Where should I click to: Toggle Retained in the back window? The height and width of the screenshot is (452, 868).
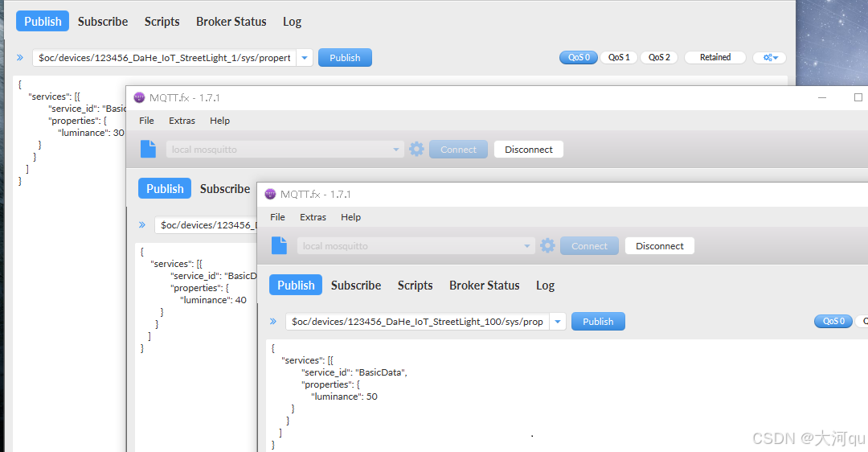pyautogui.click(x=714, y=58)
